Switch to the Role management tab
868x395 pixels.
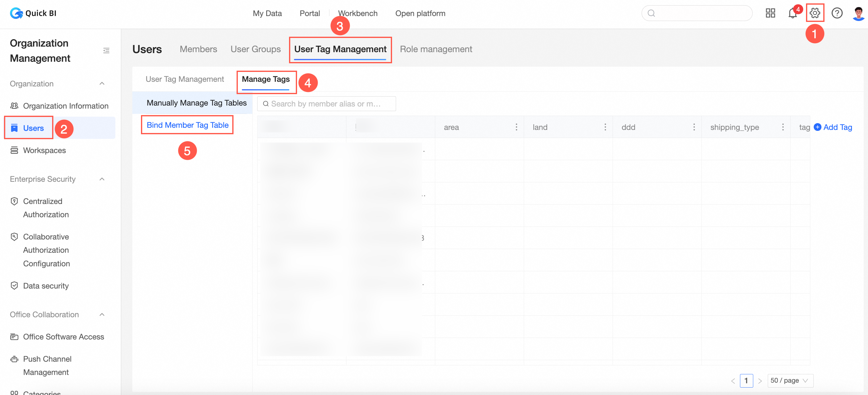pos(436,49)
